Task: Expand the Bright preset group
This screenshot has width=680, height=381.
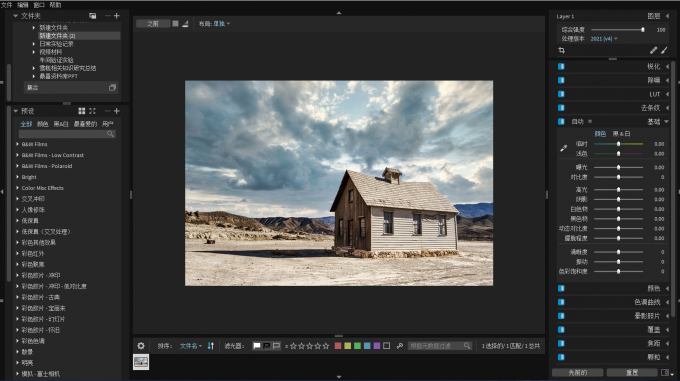Action: point(17,177)
